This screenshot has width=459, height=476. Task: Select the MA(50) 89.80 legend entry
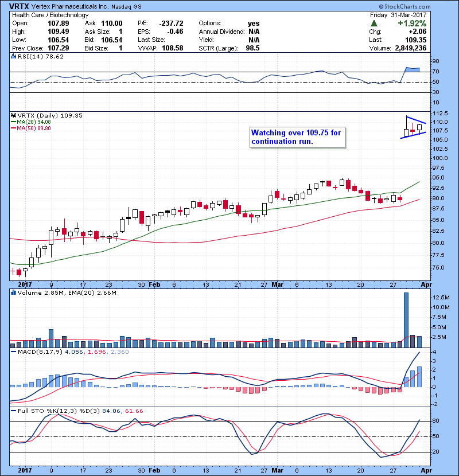point(31,128)
